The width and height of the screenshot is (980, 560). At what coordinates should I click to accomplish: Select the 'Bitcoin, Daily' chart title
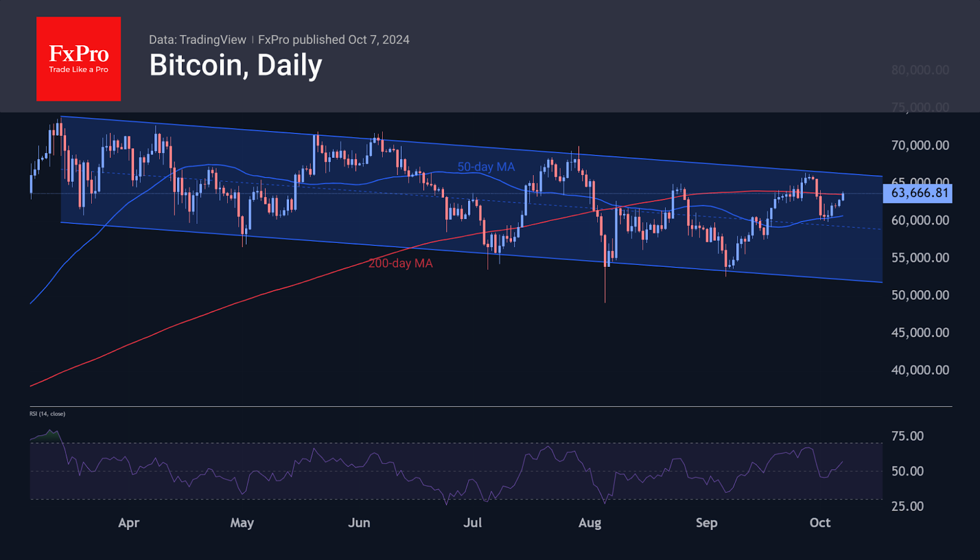coord(235,65)
